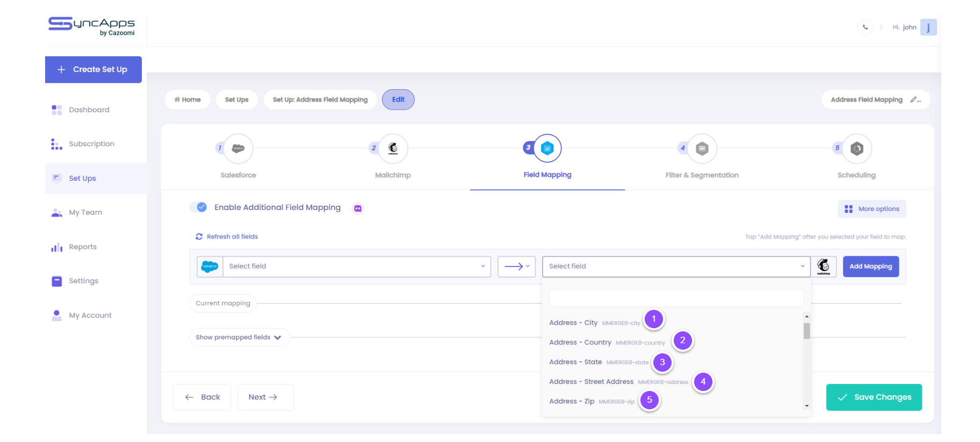The image size is (980, 442).
Task: Click scroll down arrow of dropdown list
Action: (807, 406)
